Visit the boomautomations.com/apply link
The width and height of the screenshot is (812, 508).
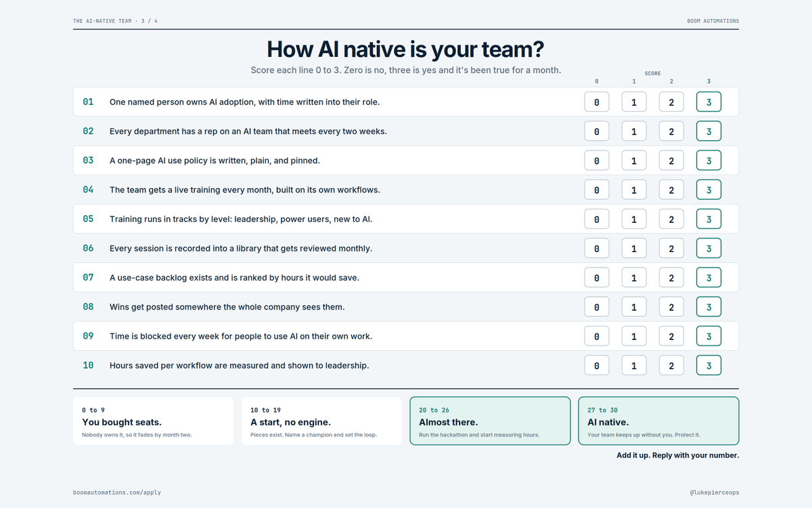click(117, 492)
